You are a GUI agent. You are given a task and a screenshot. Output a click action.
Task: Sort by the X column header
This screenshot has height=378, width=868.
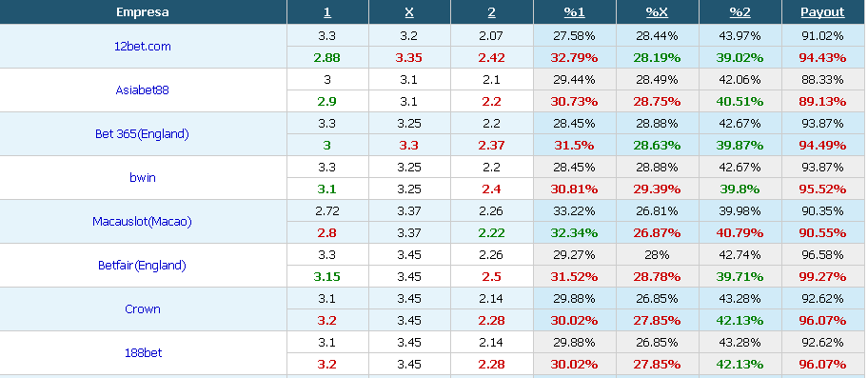click(x=409, y=12)
